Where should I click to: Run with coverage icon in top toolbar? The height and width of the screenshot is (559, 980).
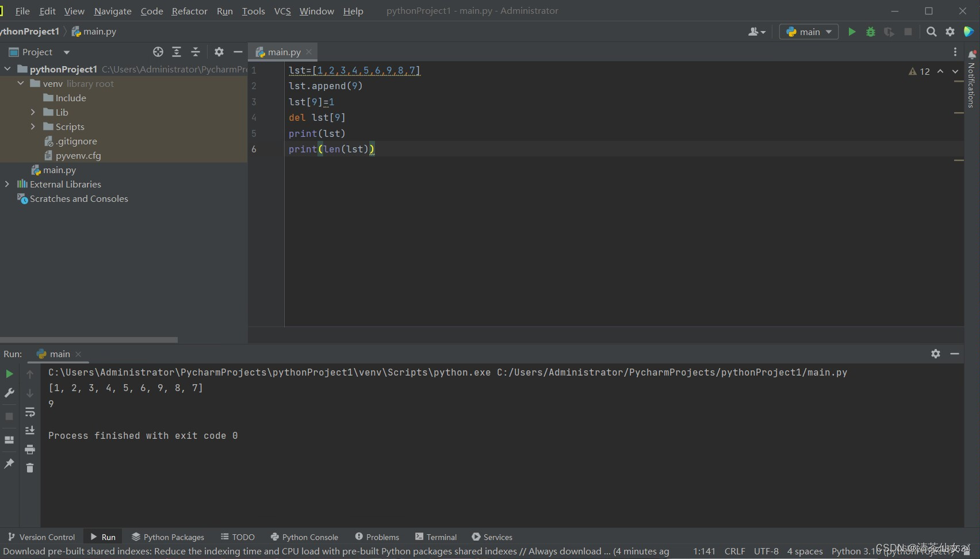(889, 32)
